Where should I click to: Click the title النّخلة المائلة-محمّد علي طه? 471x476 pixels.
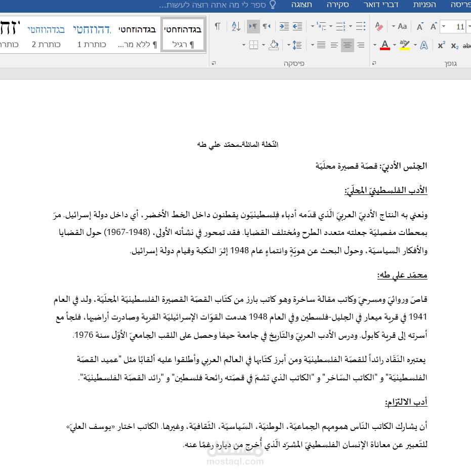click(x=237, y=144)
